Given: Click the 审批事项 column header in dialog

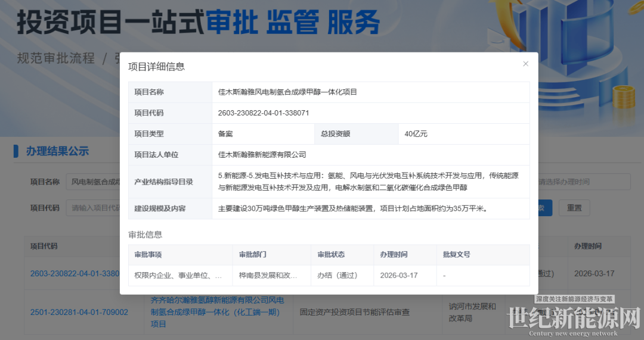Looking at the screenshot, I should (148, 254).
